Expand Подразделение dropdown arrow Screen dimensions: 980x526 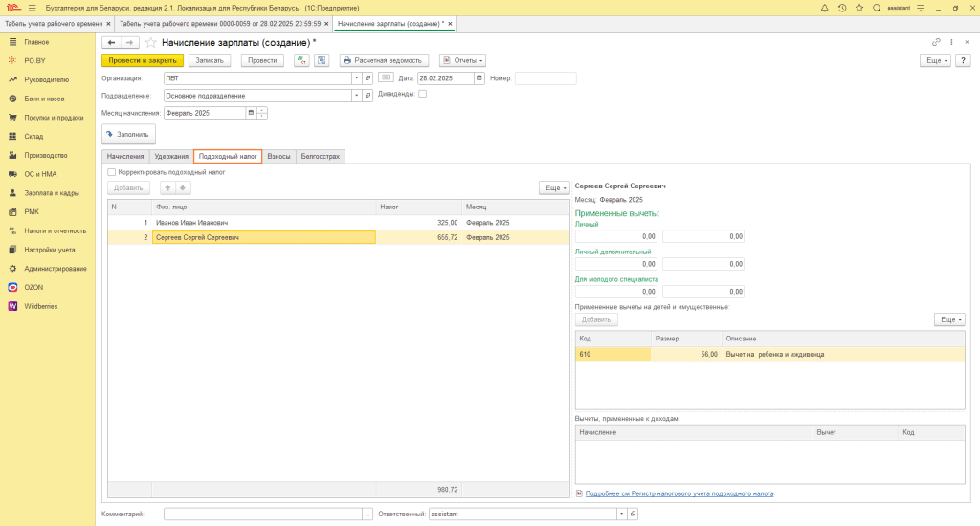tap(356, 96)
